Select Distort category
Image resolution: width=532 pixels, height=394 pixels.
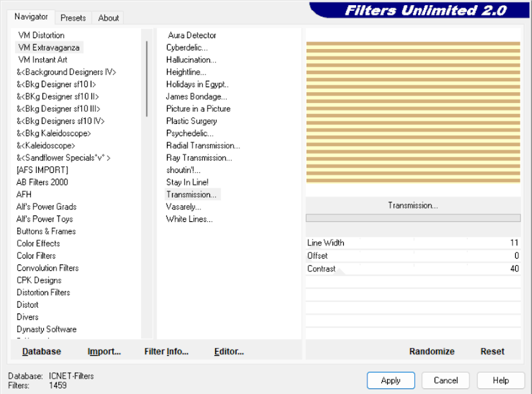click(28, 304)
